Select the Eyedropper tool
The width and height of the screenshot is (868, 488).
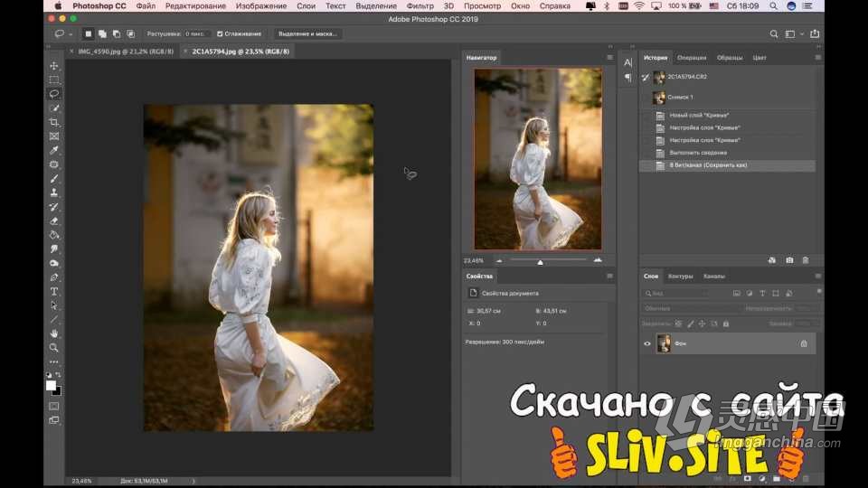pyautogui.click(x=53, y=151)
